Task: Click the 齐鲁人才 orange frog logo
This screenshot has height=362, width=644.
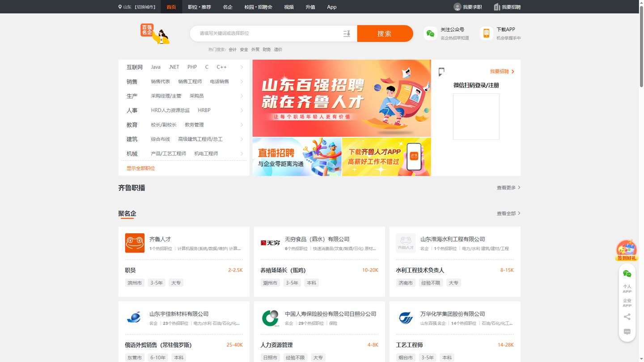Action: click(135, 243)
